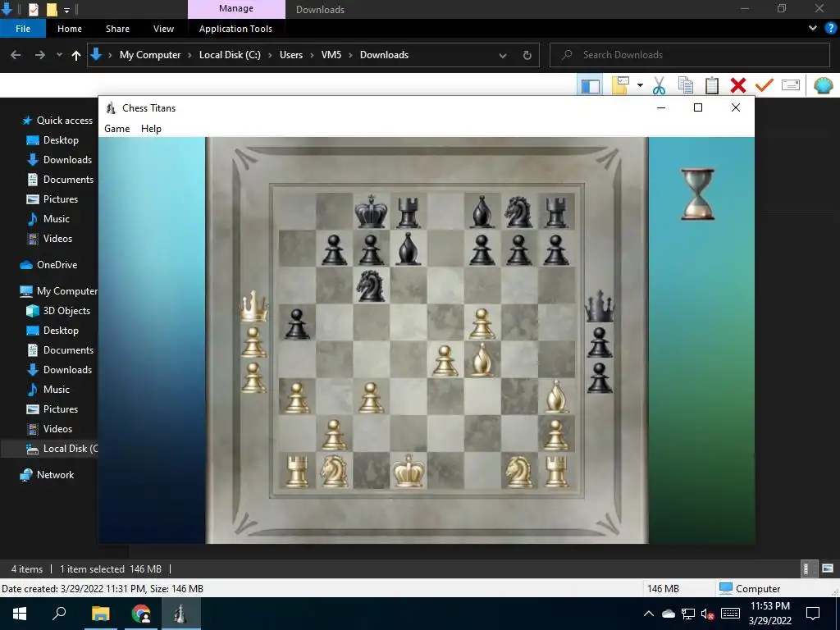Click the Manage contextual tab
Viewport: 840px width, 630px height.
pyautogui.click(x=236, y=9)
